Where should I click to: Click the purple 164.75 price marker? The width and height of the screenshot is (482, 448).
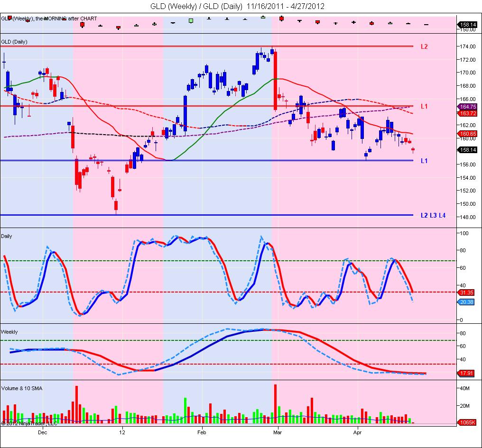click(x=468, y=107)
